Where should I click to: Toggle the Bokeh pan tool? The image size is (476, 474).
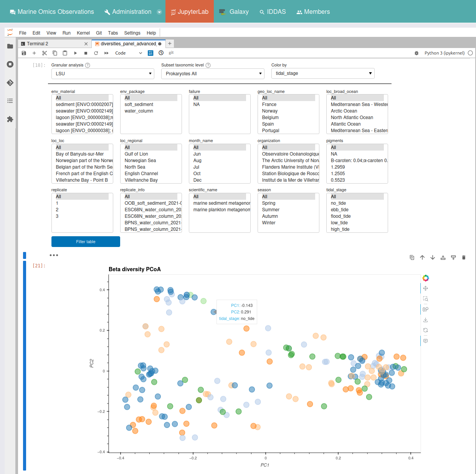[x=425, y=288]
